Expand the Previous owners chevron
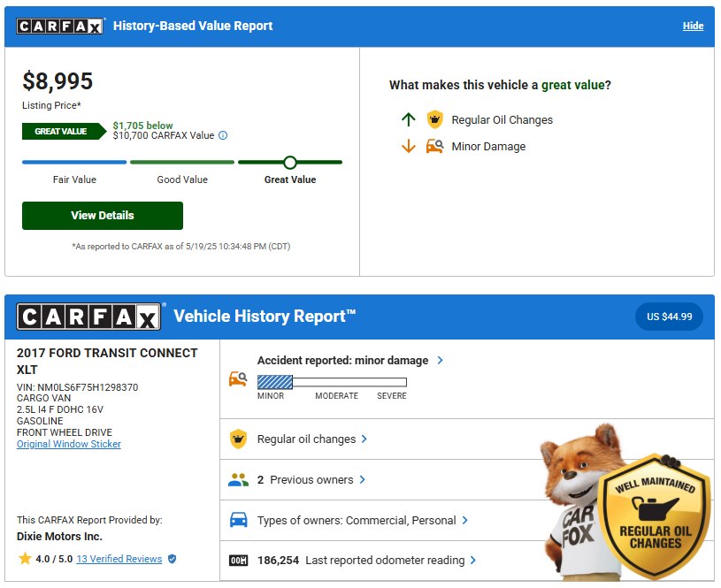721x588 pixels. coord(363,479)
